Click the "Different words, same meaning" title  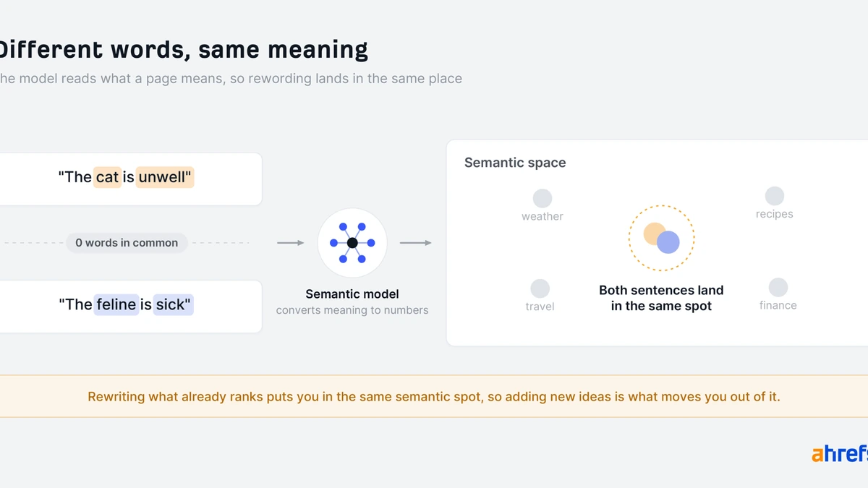point(183,49)
